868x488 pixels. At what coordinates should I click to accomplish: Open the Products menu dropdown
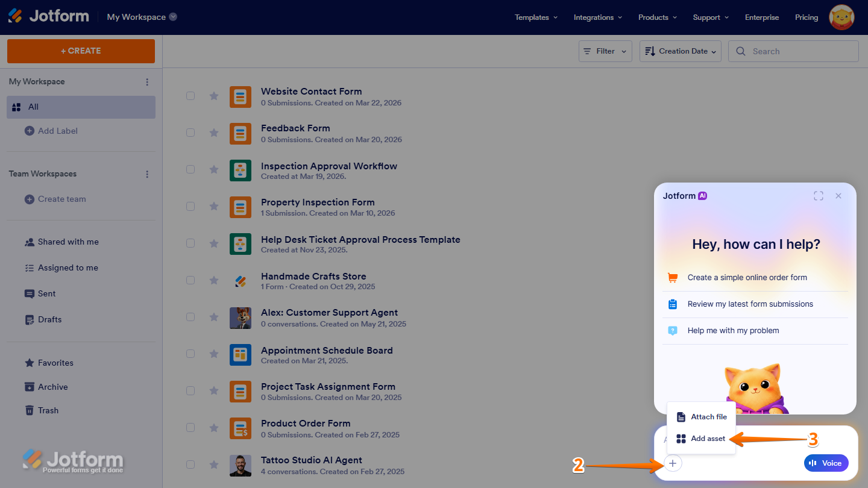pos(656,17)
